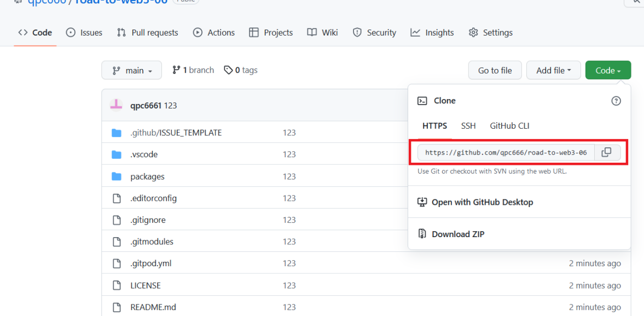The width and height of the screenshot is (644, 316).
Task: Click the folder icon beside .vscode
Action: click(x=117, y=154)
